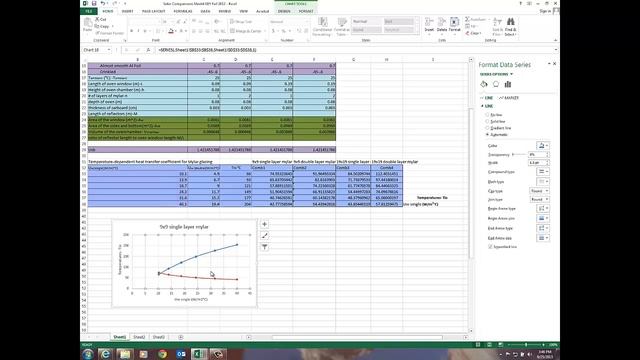Click the Cut scissors command
This screenshot has width=640, height=360.
(100, 19)
